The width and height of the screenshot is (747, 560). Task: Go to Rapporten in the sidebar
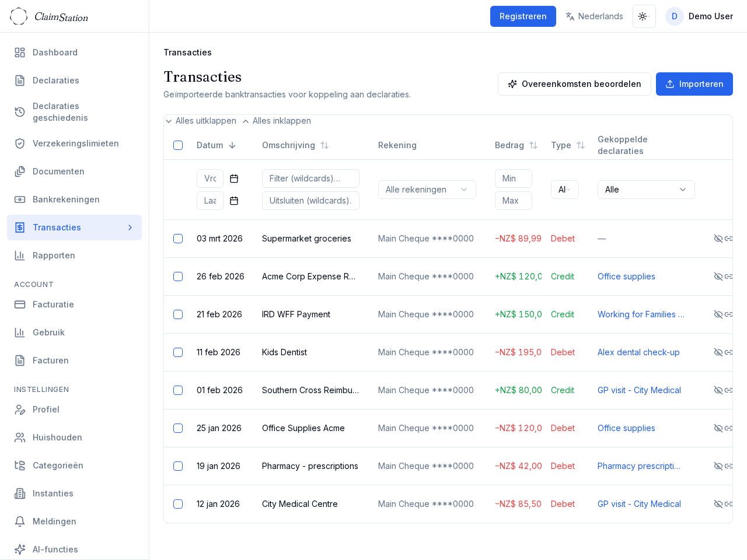[54, 256]
